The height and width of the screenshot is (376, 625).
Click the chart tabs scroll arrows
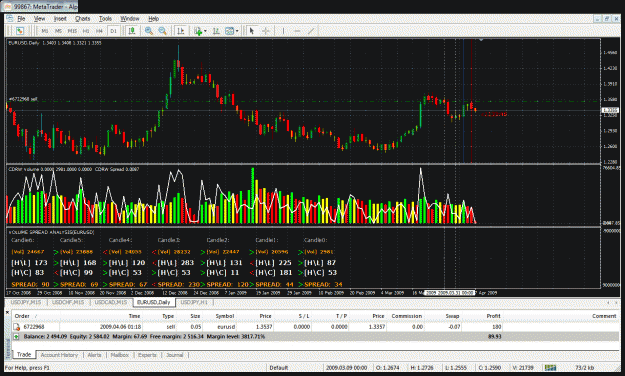click(612, 303)
